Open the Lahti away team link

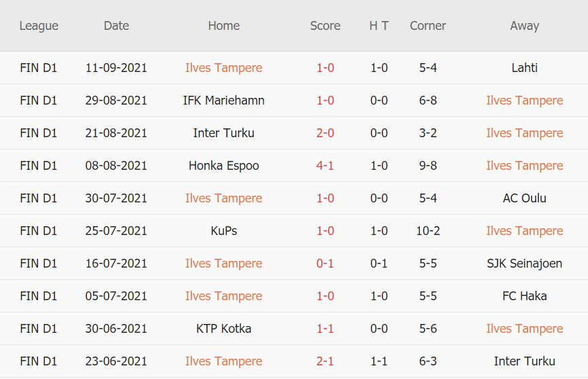coord(524,68)
